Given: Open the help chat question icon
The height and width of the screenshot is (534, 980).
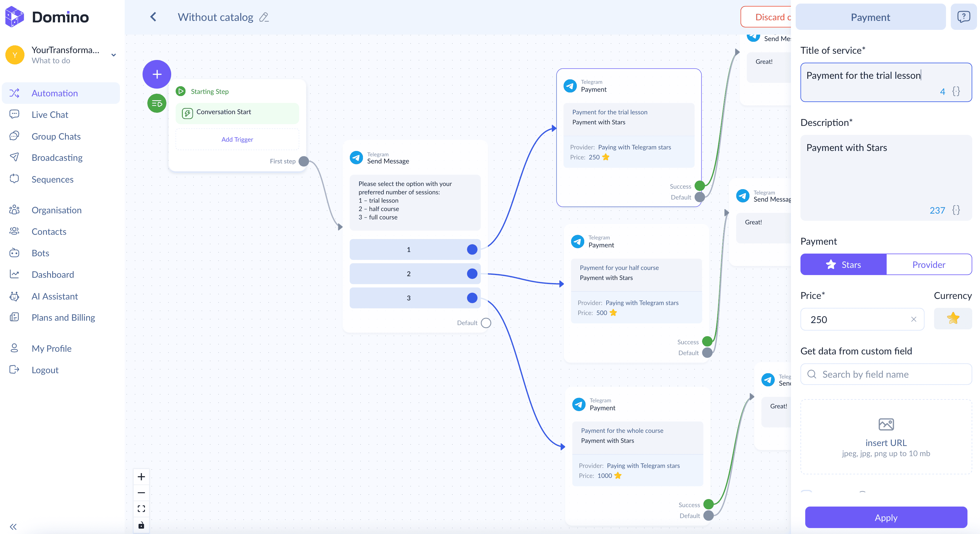Looking at the screenshot, I should 964,17.
